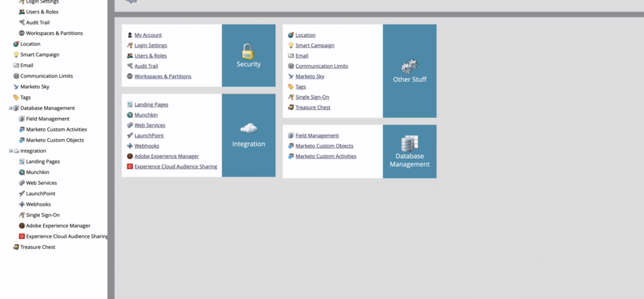Open Login Settings link in Security card

151,45
